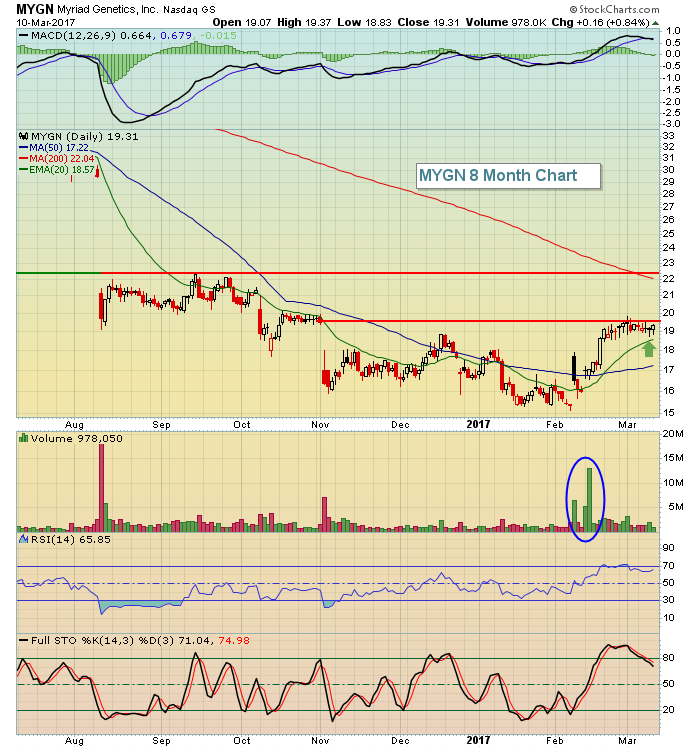Image resolution: width=700 pixels, height=748 pixels.
Task: Click the MYGN ticker symbol in header
Action: 35,9
